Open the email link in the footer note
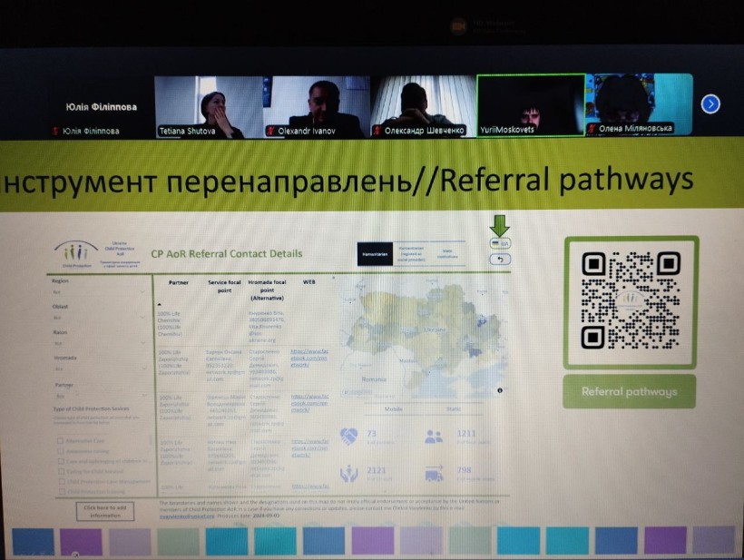The image size is (744, 560). pyautogui.click(x=187, y=516)
